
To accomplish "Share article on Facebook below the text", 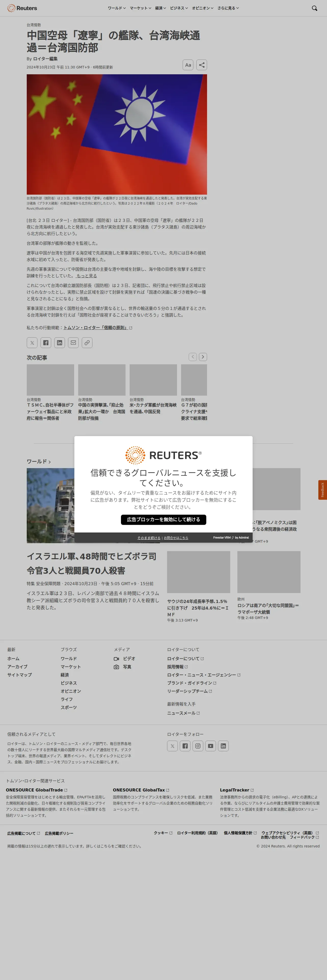I will 46,343.
